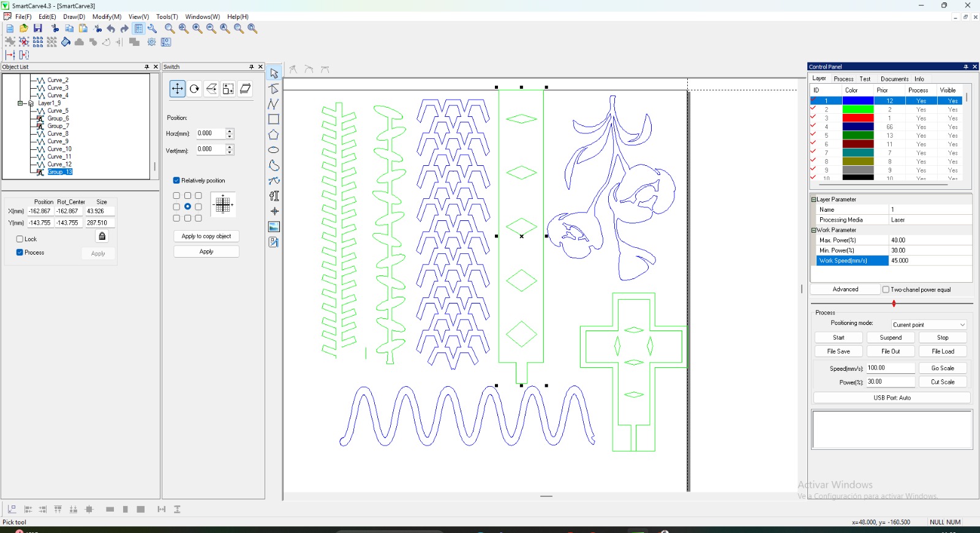Click the zoom out magnifier icon
The height and width of the screenshot is (533, 980).
point(211,29)
